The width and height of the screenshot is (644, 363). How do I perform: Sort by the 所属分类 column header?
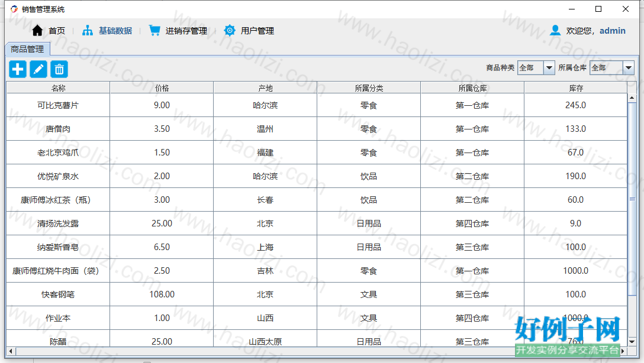(x=369, y=87)
